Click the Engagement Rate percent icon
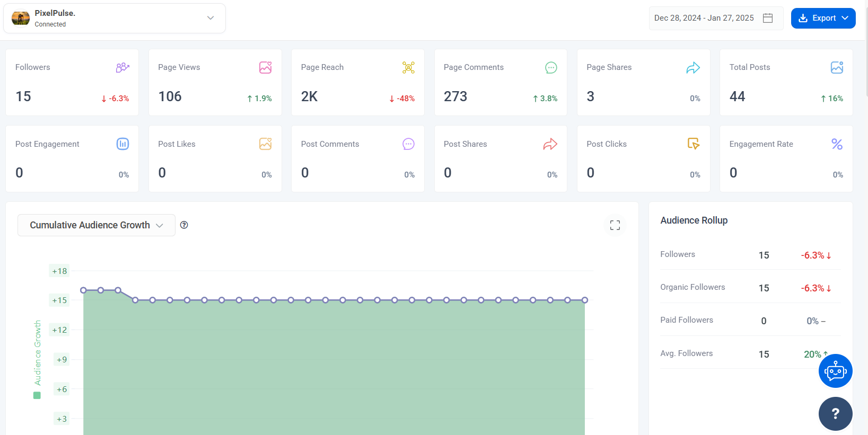 [x=837, y=144]
